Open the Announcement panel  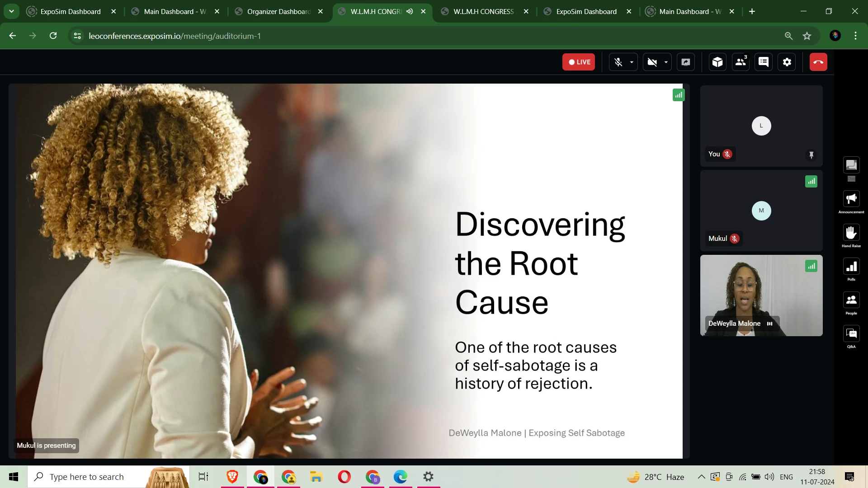pos(851,199)
